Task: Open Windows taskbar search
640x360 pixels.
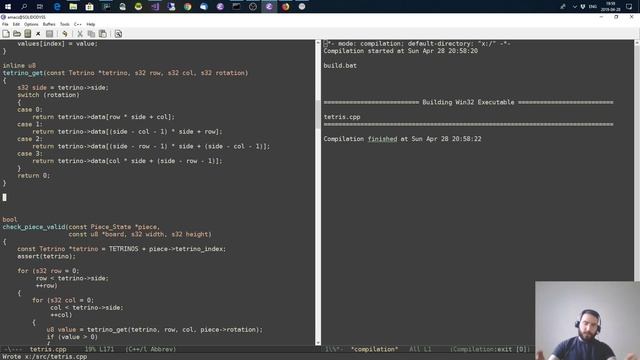Action: pyautogui.click(x=24, y=7)
